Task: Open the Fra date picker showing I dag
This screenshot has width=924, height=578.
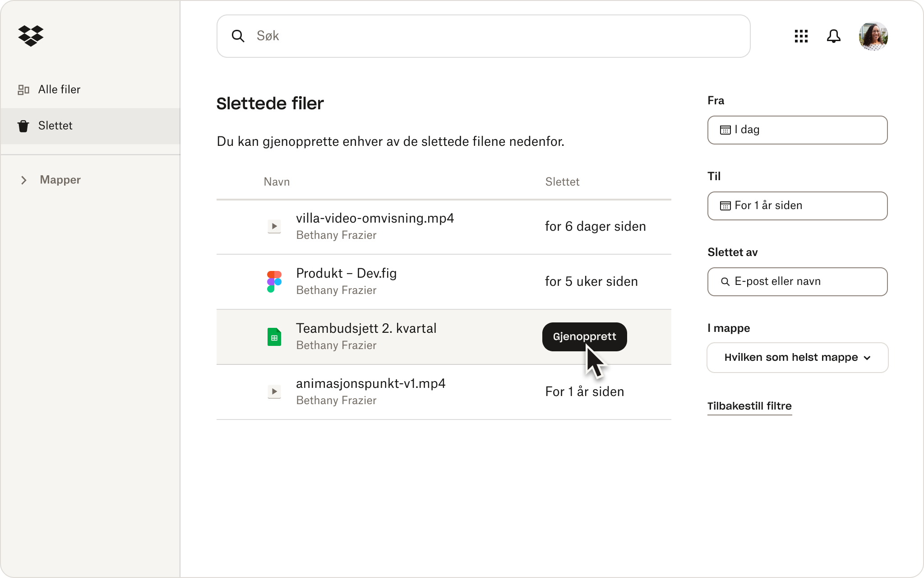Action: [798, 130]
